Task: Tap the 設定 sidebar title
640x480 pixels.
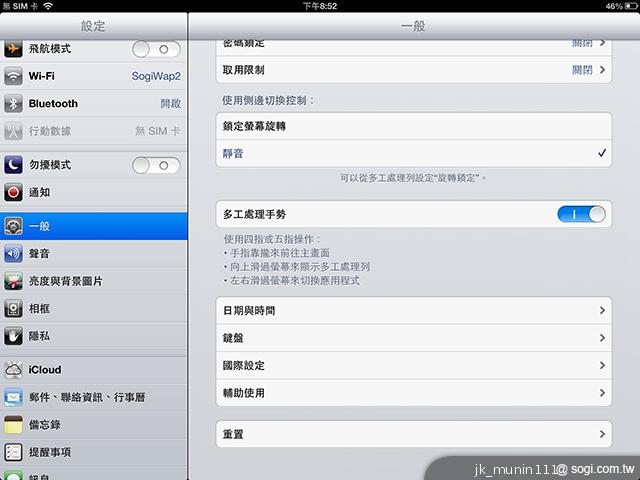Action: pos(93,26)
